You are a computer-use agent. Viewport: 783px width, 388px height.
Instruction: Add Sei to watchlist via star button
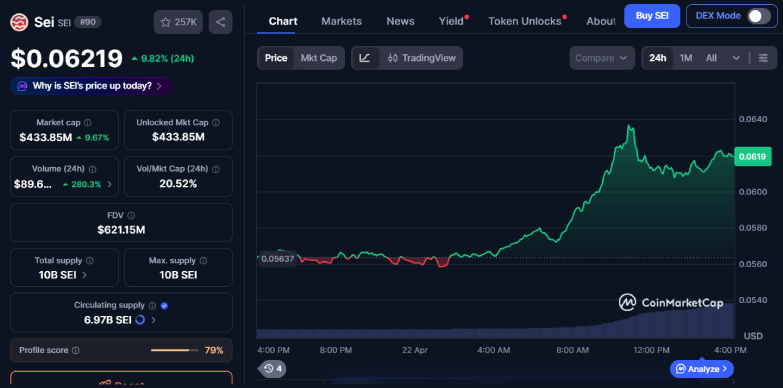tap(178, 22)
